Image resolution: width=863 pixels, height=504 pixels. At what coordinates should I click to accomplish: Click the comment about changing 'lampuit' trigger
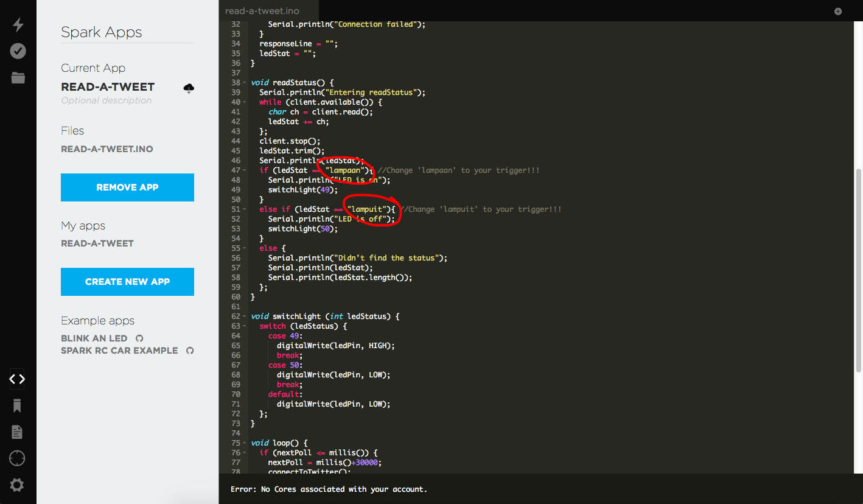(481, 209)
